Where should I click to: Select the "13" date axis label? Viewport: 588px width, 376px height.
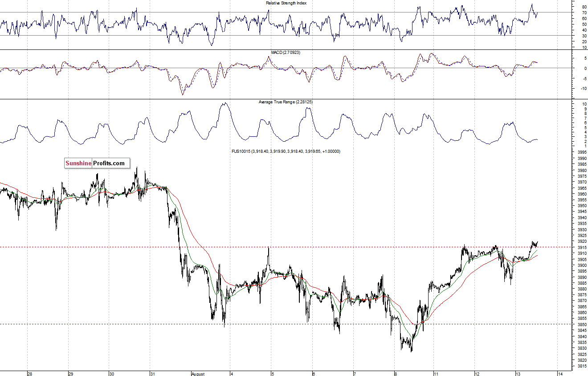click(518, 373)
